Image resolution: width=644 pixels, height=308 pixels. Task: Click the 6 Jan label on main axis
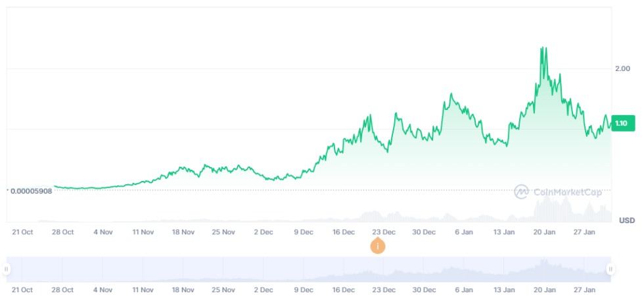(x=464, y=232)
